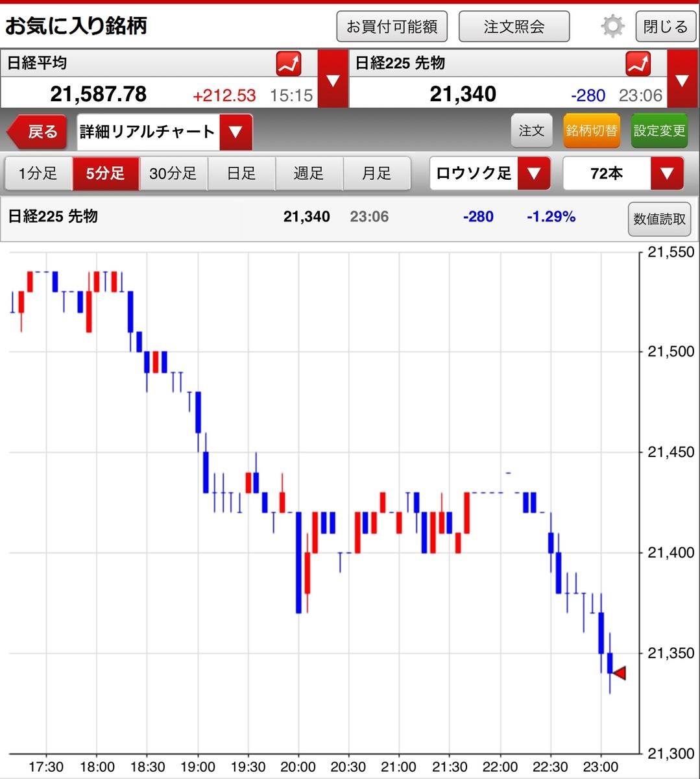This screenshot has width=700, height=779.
Task: Go back with the 戻る button
Action: [x=38, y=132]
